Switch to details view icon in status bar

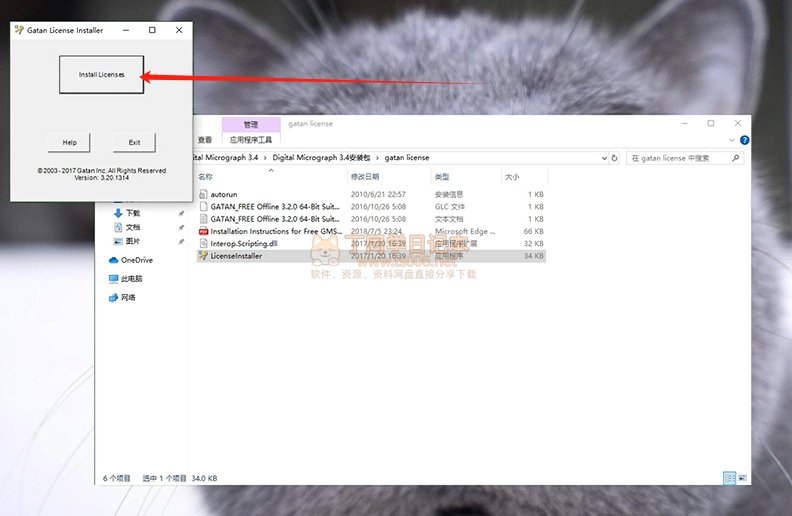(x=729, y=478)
